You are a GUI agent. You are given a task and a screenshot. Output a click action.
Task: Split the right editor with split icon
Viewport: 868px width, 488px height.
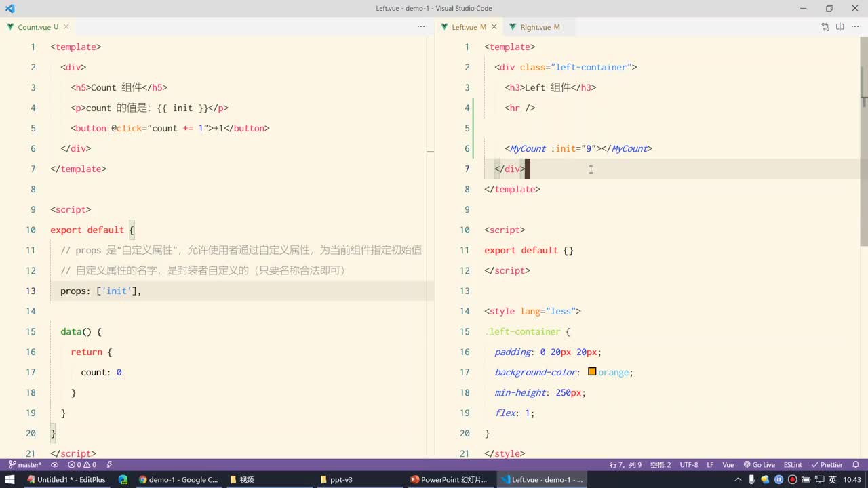coord(840,27)
